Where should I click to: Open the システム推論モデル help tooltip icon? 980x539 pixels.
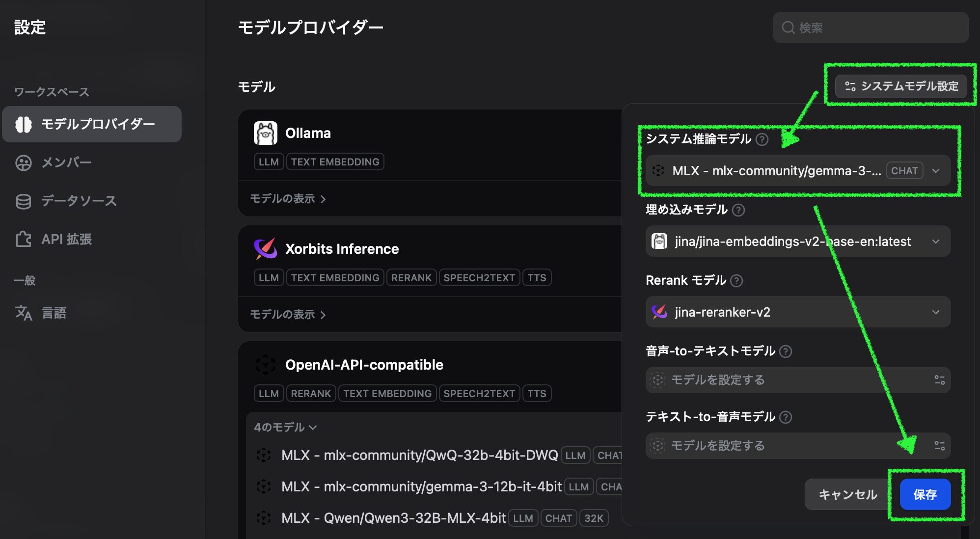tap(762, 139)
